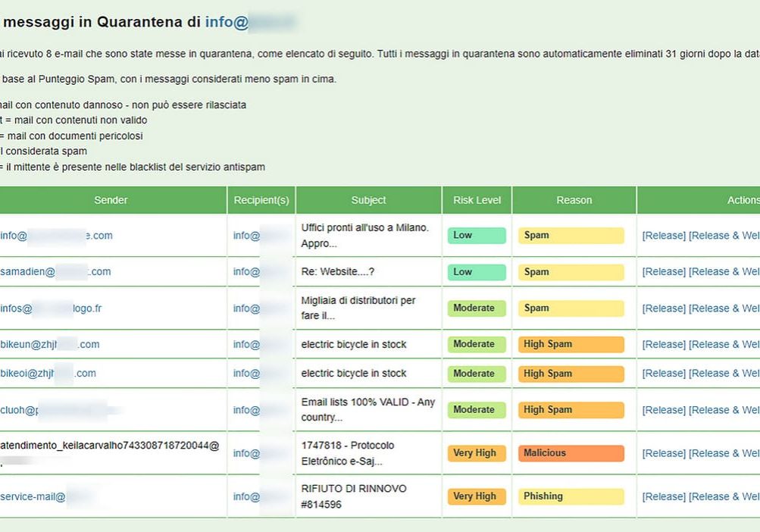Viewport: 760px width, 532px height.
Task: Click Release & Whitelist for 'Migliaia di distributori' row
Action: pyautogui.click(x=724, y=308)
